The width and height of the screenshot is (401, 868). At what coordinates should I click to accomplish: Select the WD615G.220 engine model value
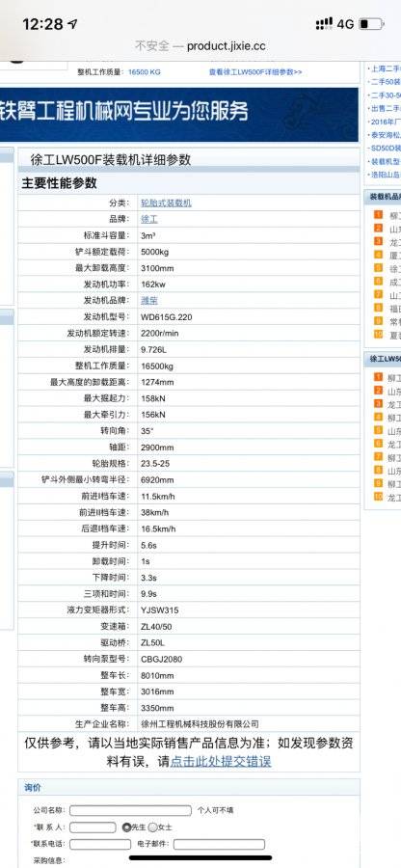click(x=167, y=317)
